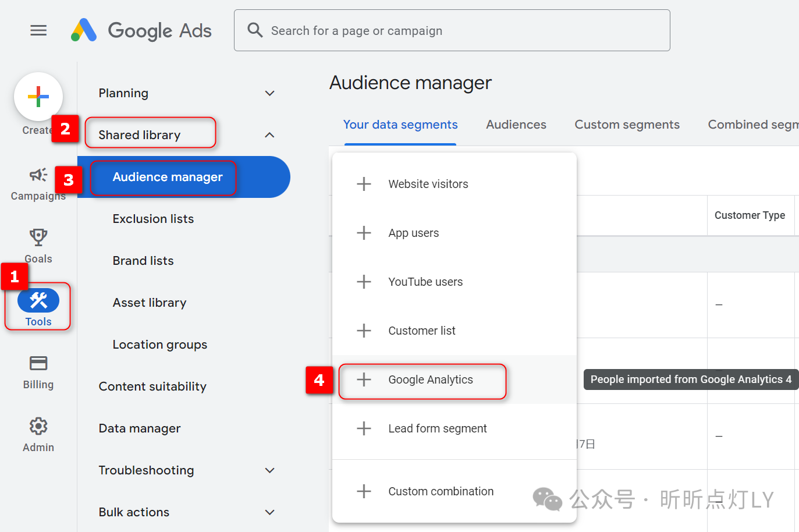Click plus icon next to Customer list
This screenshot has height=532, width=799.
pyautogui.click(x=364, y=331)
